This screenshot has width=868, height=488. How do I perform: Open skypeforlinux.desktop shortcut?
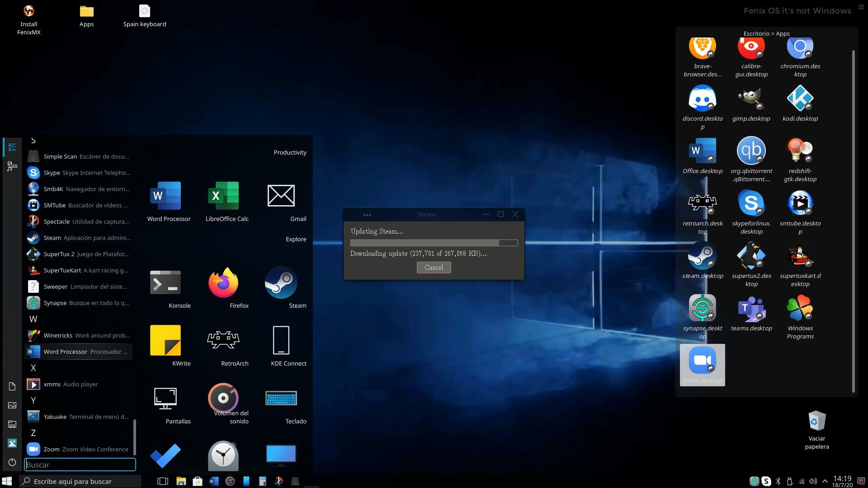point(751,212)
